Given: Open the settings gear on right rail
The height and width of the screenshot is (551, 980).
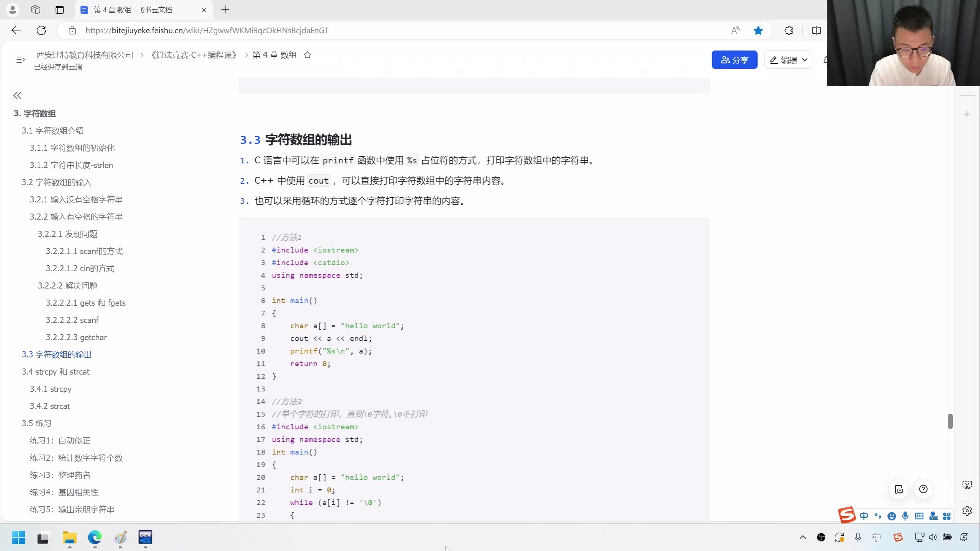Looking at the screenshot, I should click(x=967, y=511).
